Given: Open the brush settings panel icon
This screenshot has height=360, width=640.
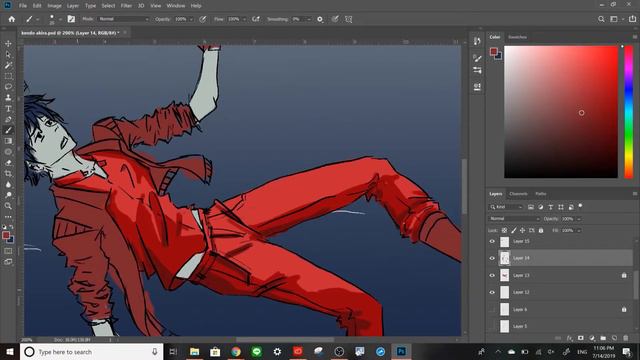Looking at the screenshot, I should pos(71,19).
